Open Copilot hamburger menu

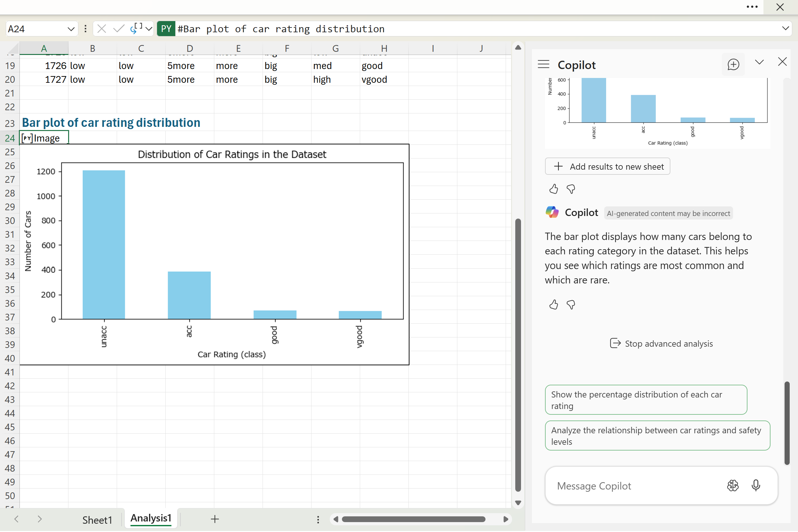click(x=543, y=65)
